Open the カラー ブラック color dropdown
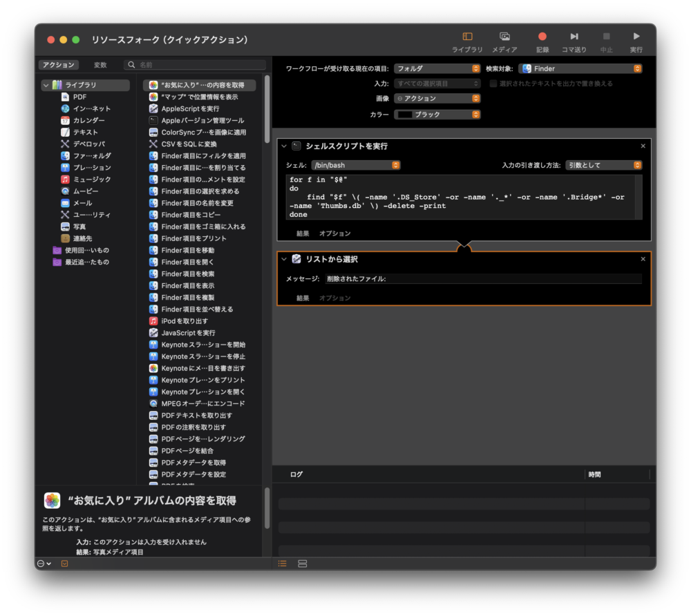This screenshot has width=691, height=616. pyautogui.click(x=437, y=115)
